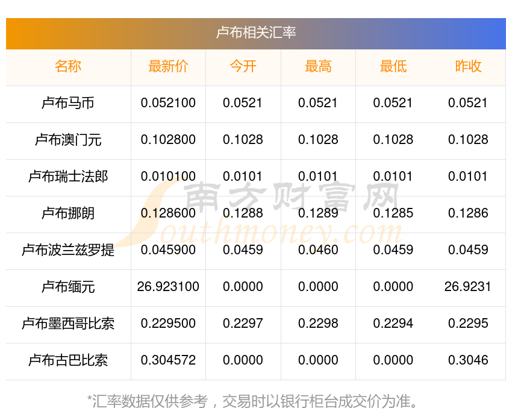This screenshot has width=512, height=420.
Task: Select the 卢布古巴比索 row name
Action: [68, 360]
